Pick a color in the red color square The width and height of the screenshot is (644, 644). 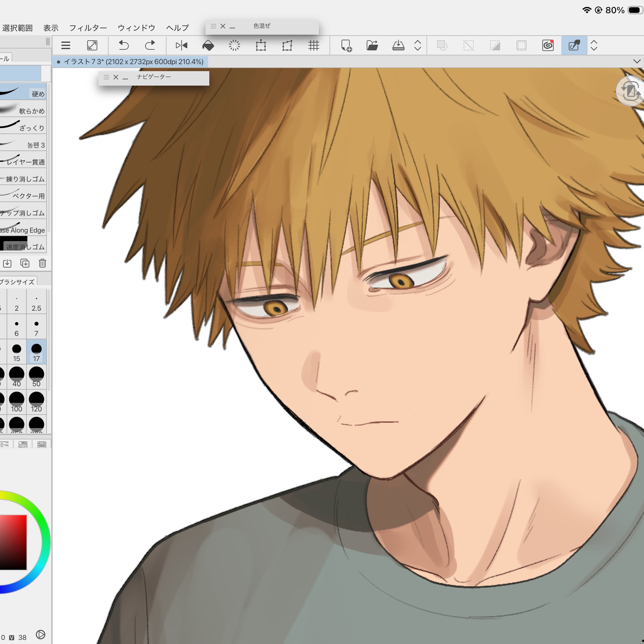tap(13, 542)
